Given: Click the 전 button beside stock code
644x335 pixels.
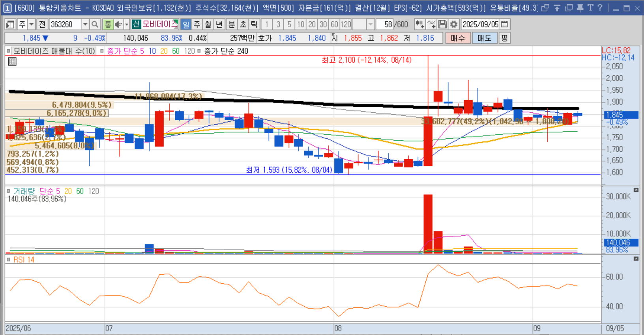Looking at the screenshot, I should click(x=42, y=24).
